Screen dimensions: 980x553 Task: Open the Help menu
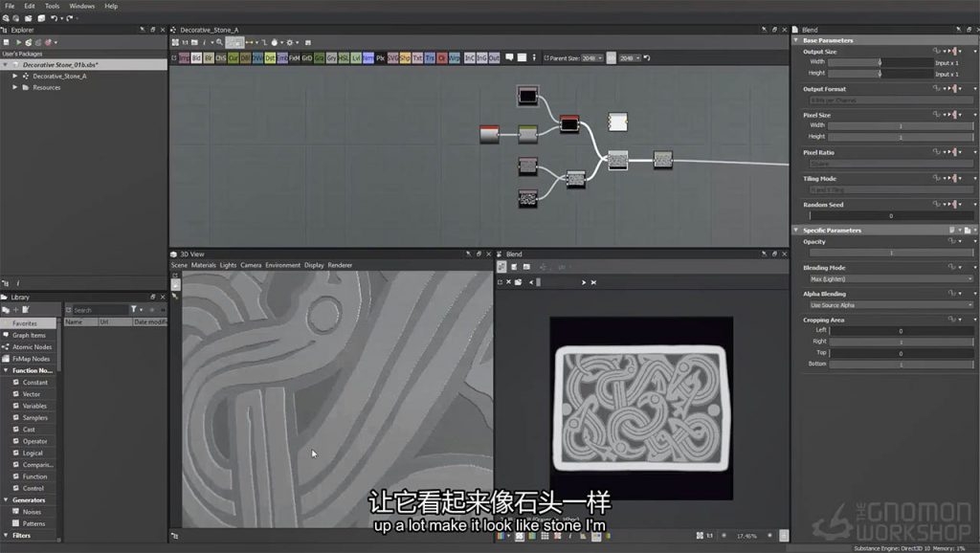(x=111, y=7)
